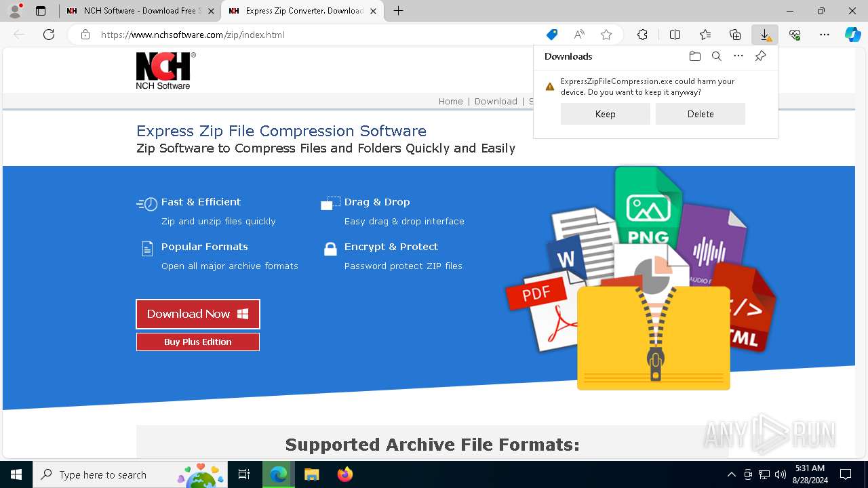View site information via the lock icon
This screenshot has height=488, width=868.
pos(85,35)
